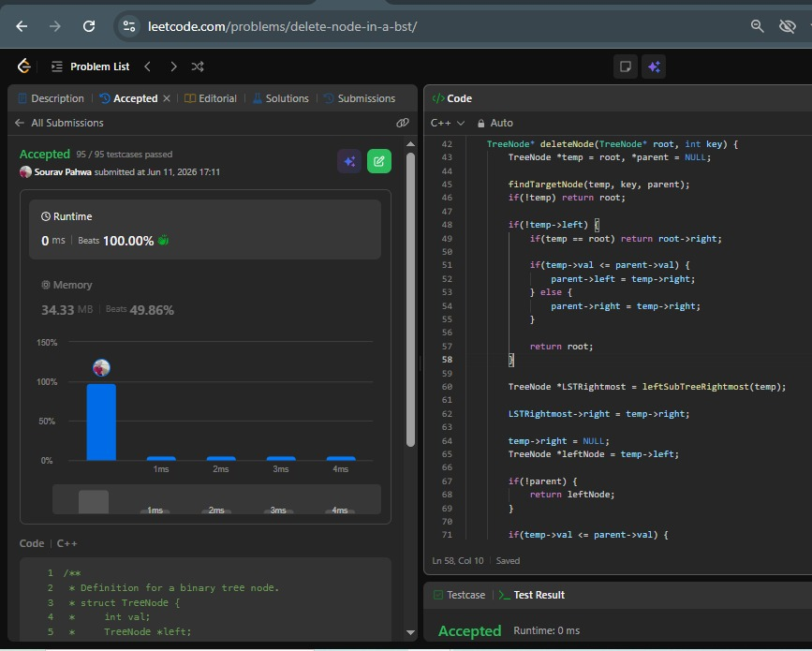The width and height of the screenshot is (812, 651).
Task: Click 'Beats 49.86%' memory percentage
Action: 140,310
